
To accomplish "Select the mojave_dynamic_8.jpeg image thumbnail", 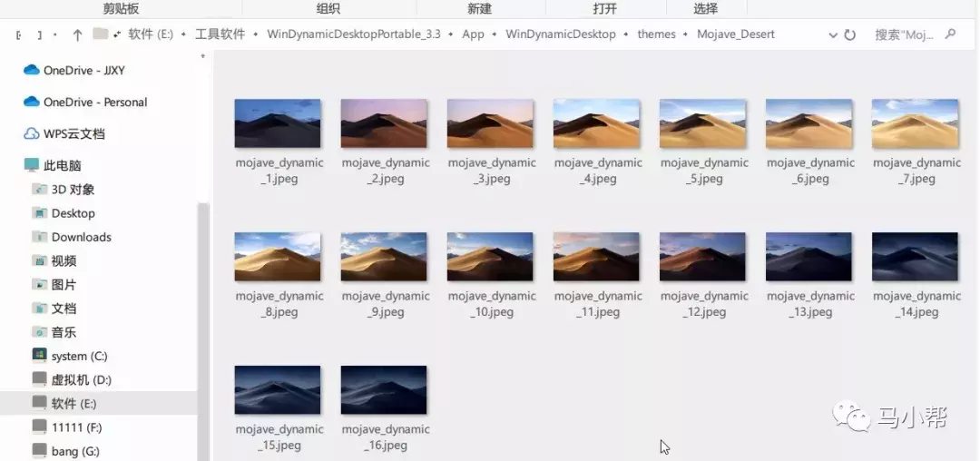I will (x=278, y=257).
